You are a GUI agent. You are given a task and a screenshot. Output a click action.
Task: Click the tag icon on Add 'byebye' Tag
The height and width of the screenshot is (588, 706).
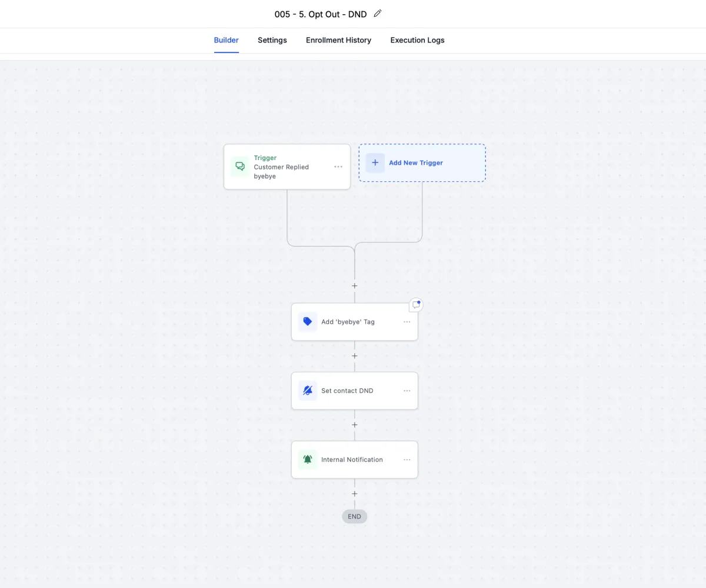308,322
